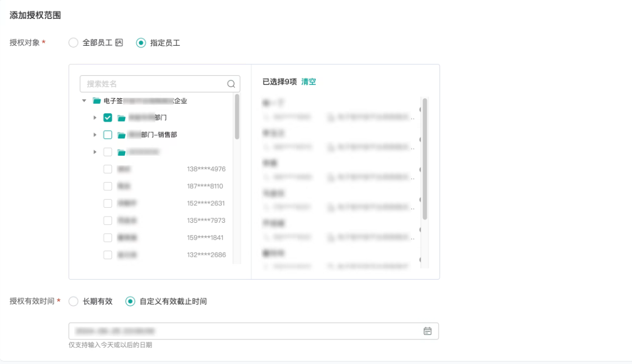
Task: Check the employee with phone 187****8110
Action: pos(108,186)
